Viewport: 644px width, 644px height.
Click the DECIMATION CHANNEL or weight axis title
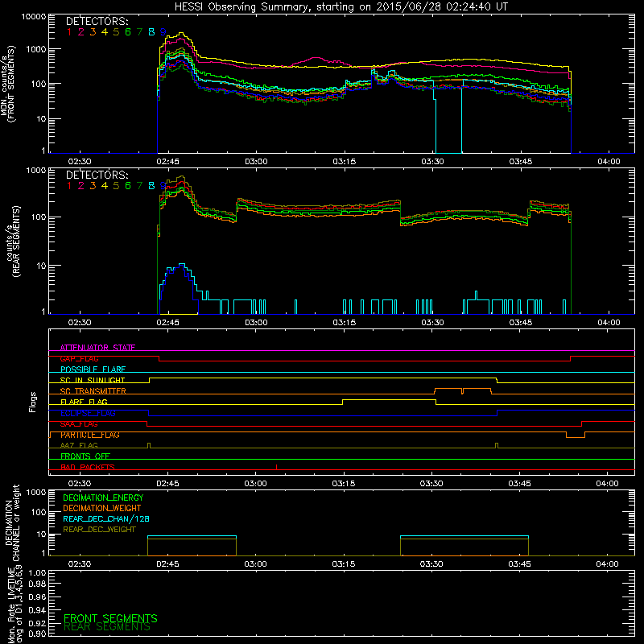[12, 522]
